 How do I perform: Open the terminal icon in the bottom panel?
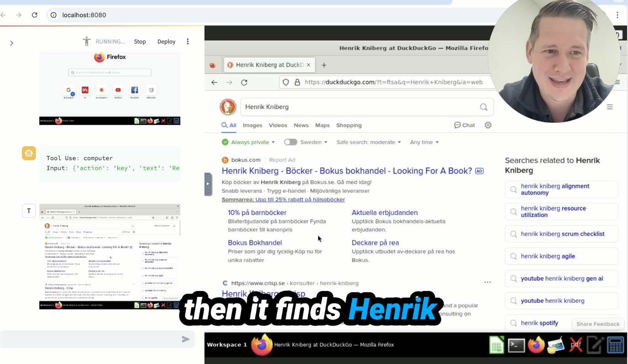point(516,345)
